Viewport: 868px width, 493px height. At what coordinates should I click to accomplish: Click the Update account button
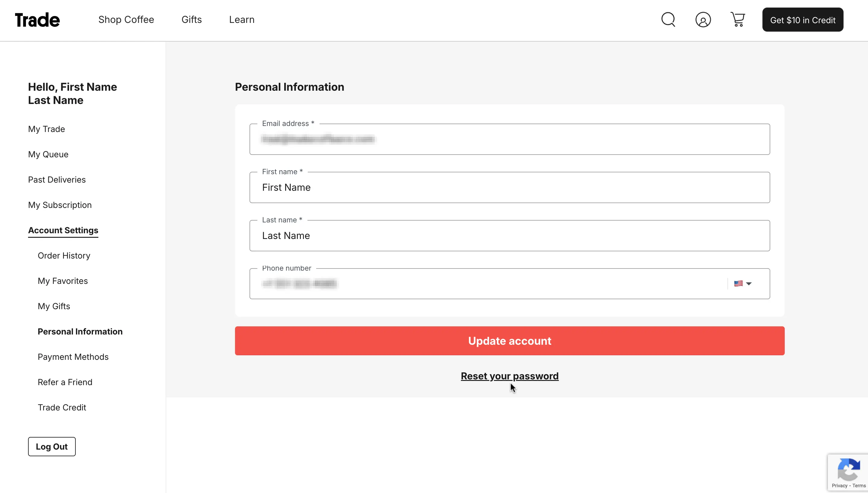[509, 341]
